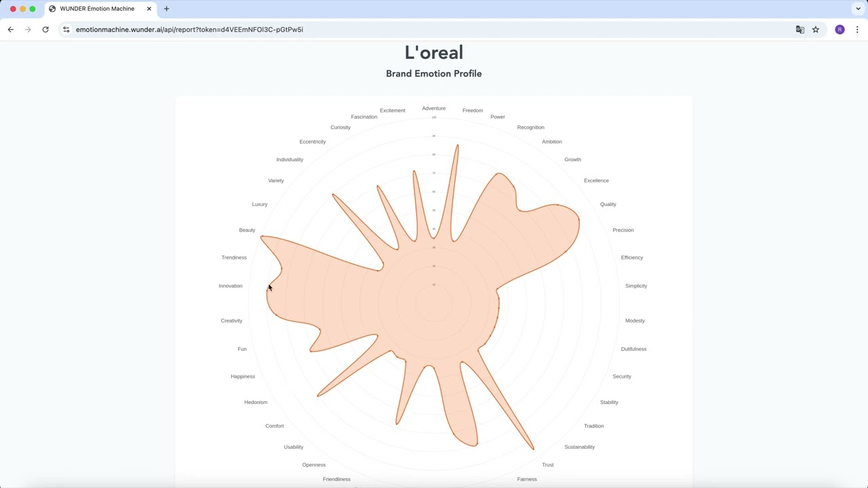The height and width of the screenshot is (488, 868).
Task: Click the Beauty axis label
Action: click(x=247, y=230)
